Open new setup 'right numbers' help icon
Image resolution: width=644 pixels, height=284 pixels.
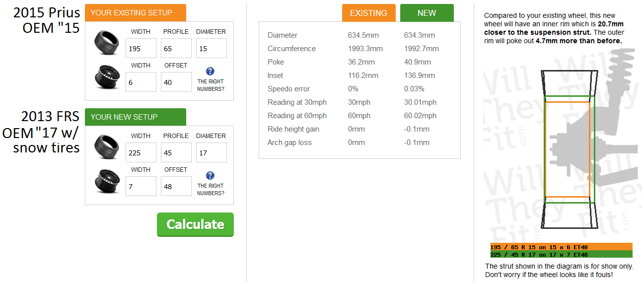210,175
